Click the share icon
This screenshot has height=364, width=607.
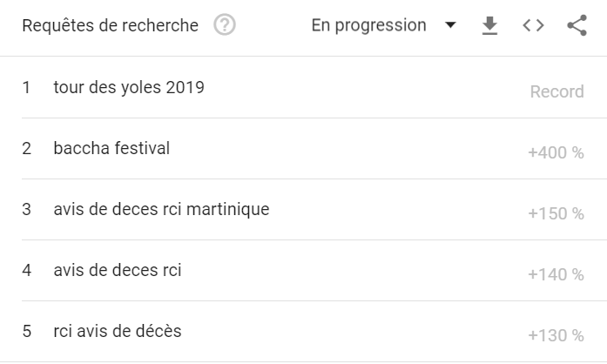tap(577, 25)
